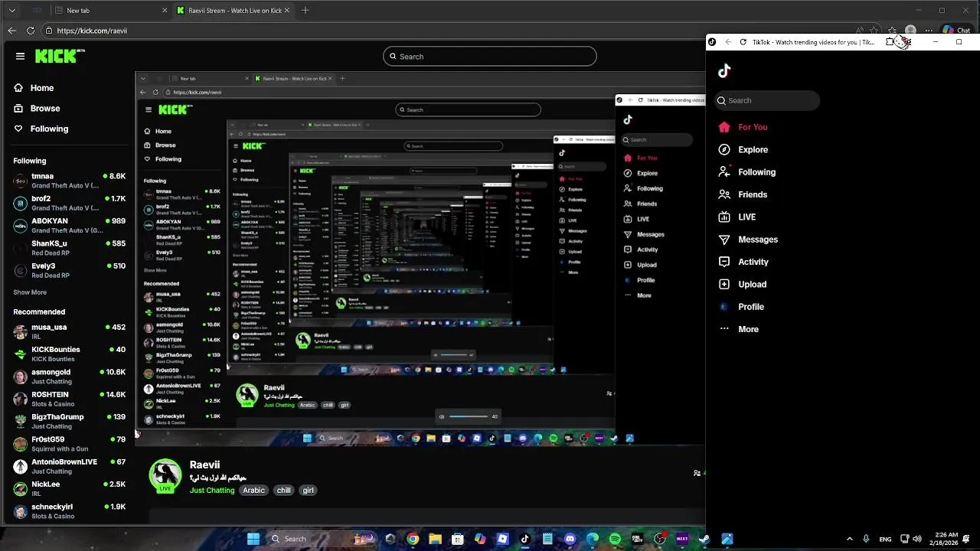Screen dimensions: 980x551
Task: Open a new browser tab with plus
Action: pos(305,11)
